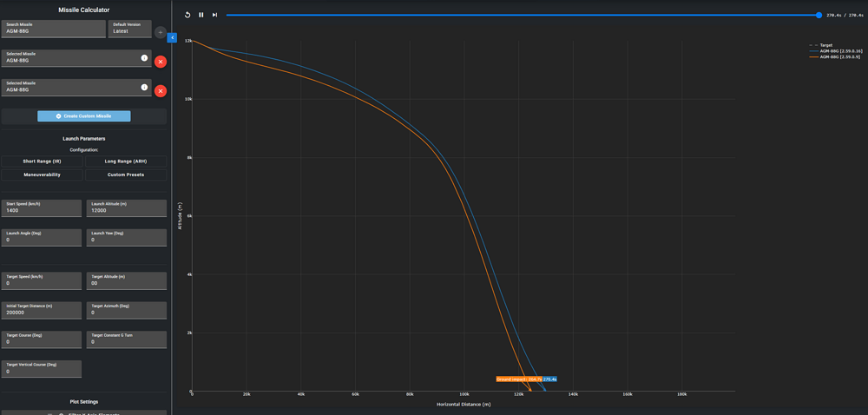Click the 10k altitude tick label
Viewport: 868px width, 415px height.
tap(187, 99)
